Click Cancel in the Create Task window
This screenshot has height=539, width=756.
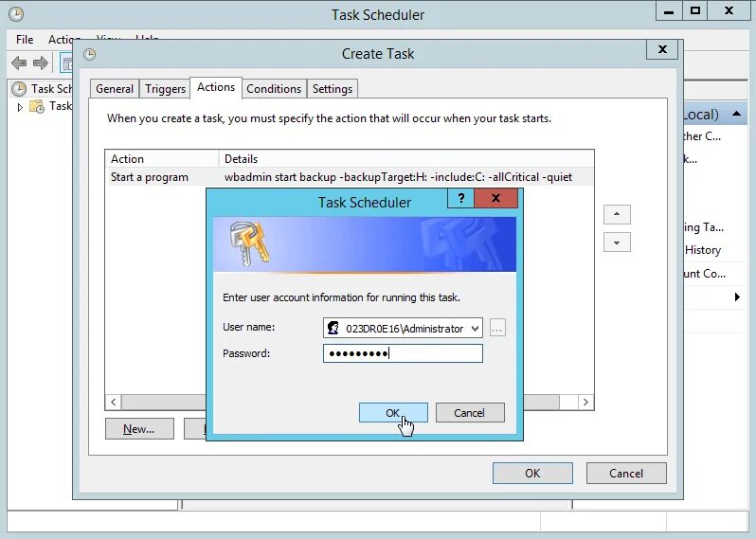626,473
